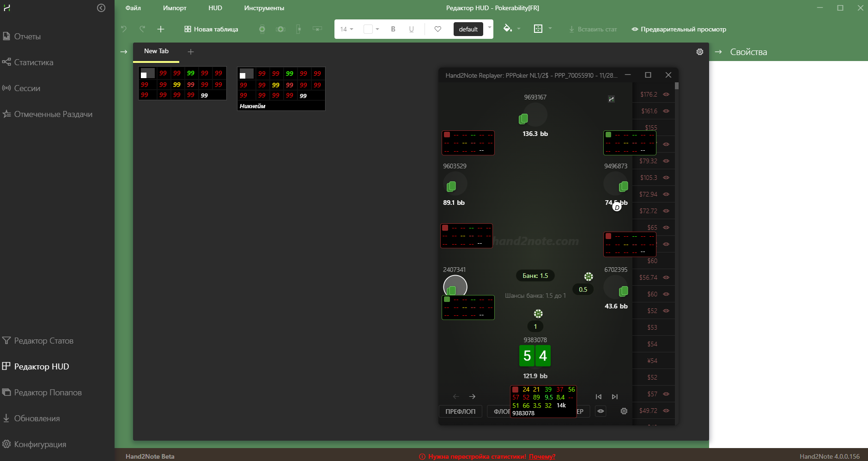Click the hand list scrollbar in replayer
Viewport: 868px width, 461px height.
tap(677, 86)
